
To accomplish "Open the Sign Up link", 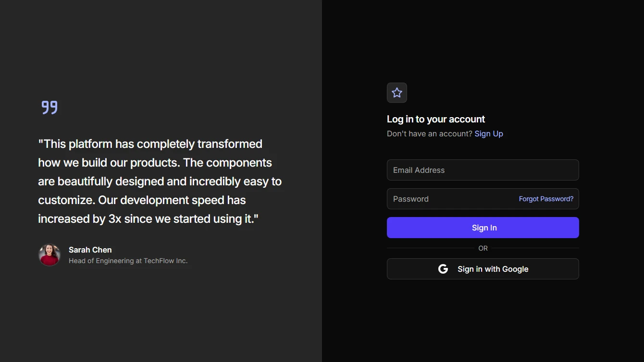I will click(x=489, y=133).
